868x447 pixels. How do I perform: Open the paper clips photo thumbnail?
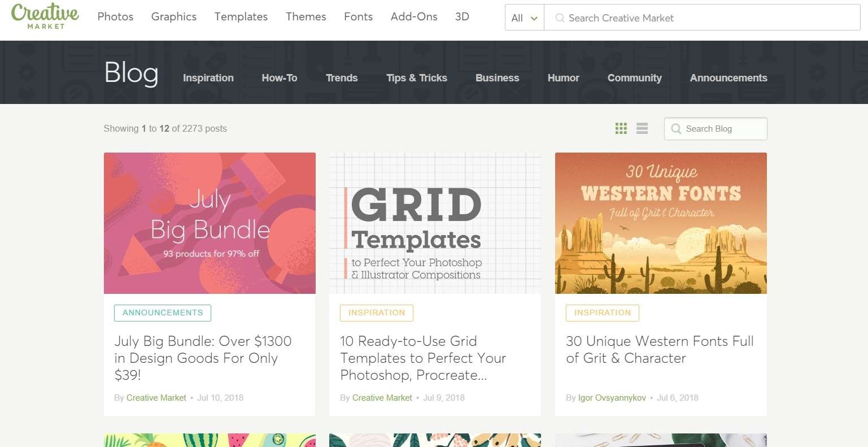click(661, 440)
